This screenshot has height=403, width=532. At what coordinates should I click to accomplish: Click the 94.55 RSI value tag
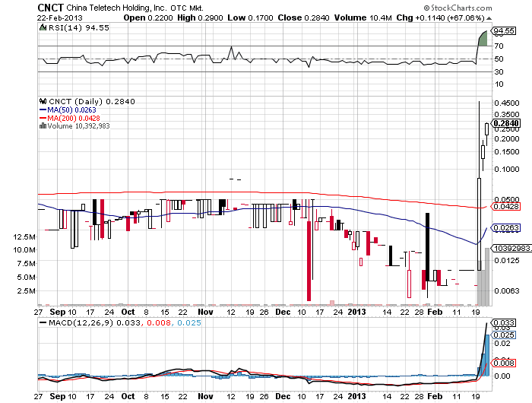click(504, 31)
